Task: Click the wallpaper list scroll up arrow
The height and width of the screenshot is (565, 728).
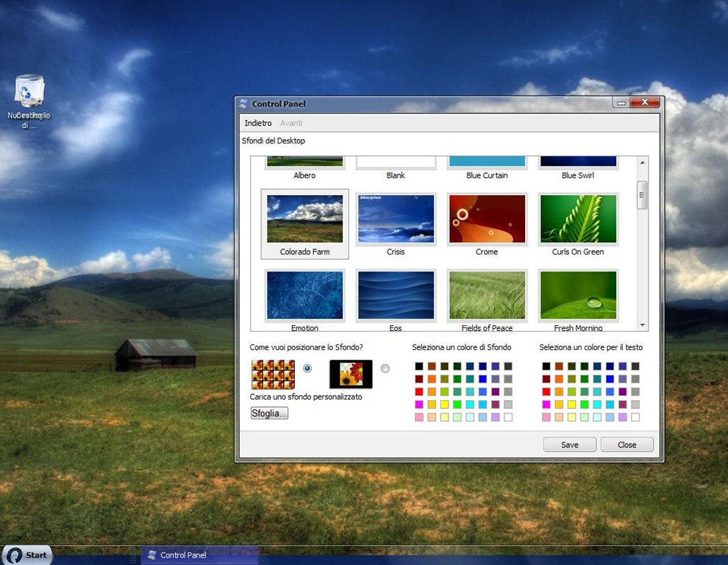Action: tap(643, 163)
